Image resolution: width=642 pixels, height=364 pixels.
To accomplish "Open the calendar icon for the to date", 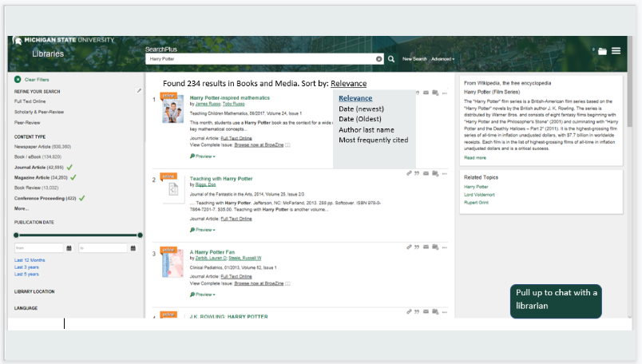I will tap(133, 248).
